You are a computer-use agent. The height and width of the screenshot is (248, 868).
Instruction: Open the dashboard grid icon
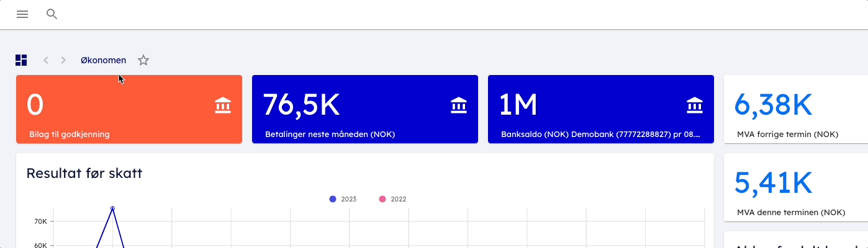pyautogui.click(x=21, y=60)
